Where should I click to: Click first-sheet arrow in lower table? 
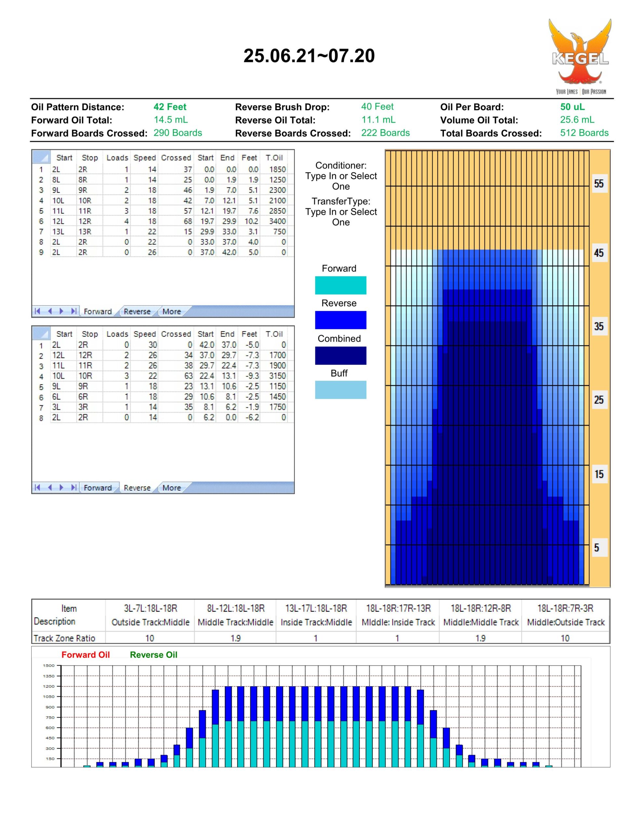point(37,487)
